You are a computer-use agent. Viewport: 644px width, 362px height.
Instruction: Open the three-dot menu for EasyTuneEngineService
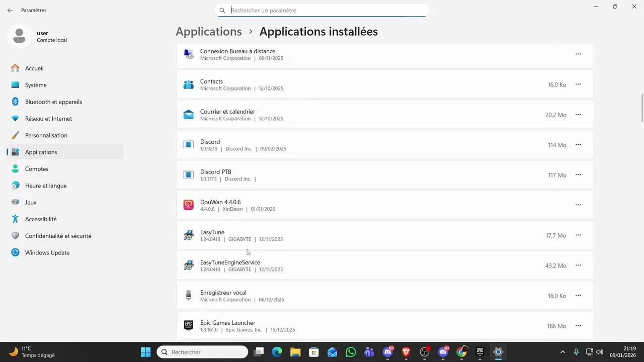pos(578,265)
